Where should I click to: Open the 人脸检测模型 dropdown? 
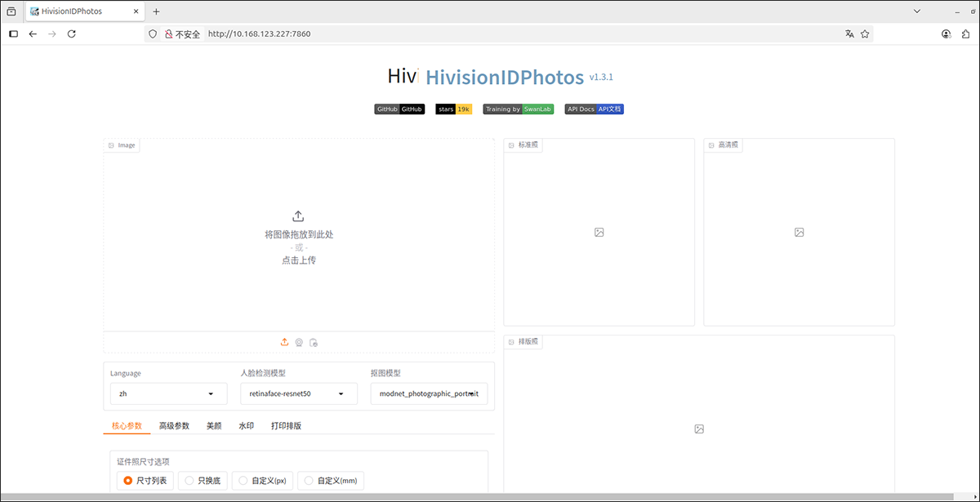pyautogui.click(x=299, y=394)
